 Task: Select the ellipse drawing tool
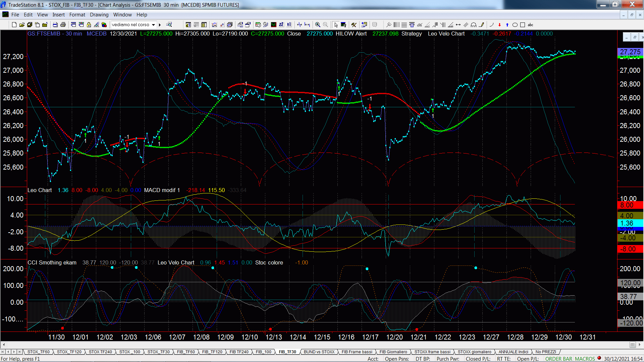[515, 24]
